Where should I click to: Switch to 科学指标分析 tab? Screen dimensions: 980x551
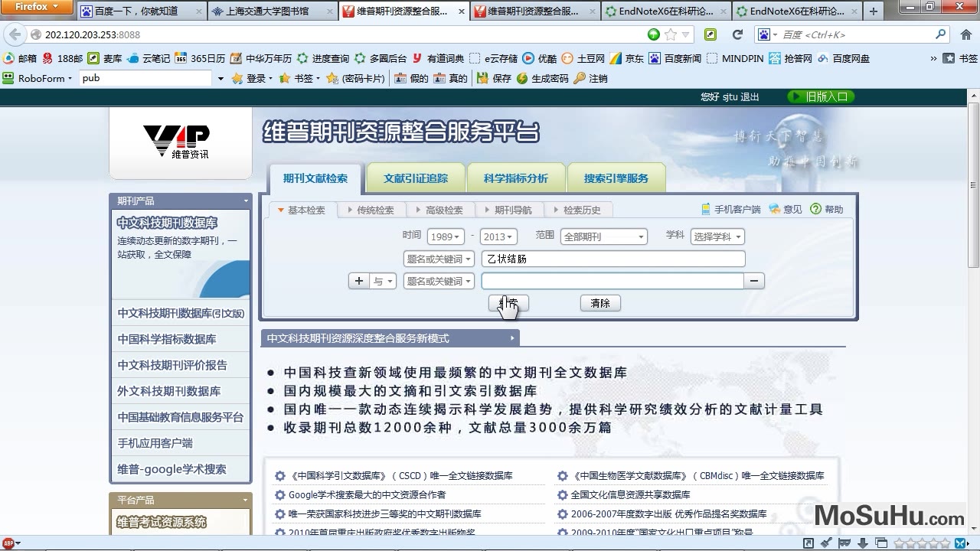[x=515, y=178]
